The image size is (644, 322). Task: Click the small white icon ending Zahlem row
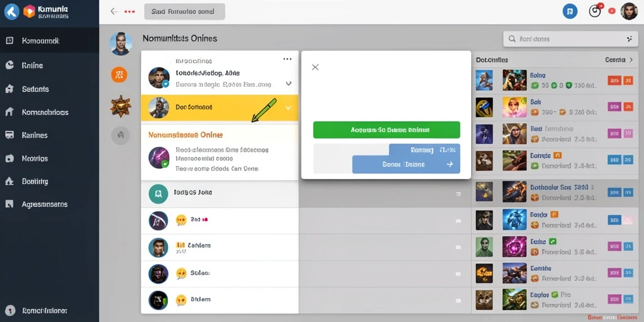pos(458,247)
